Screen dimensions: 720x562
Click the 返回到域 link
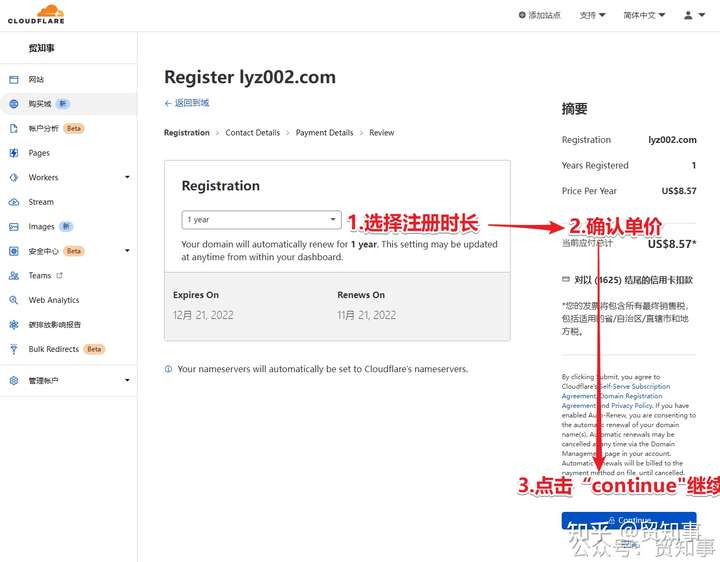[x=192, y=103]
